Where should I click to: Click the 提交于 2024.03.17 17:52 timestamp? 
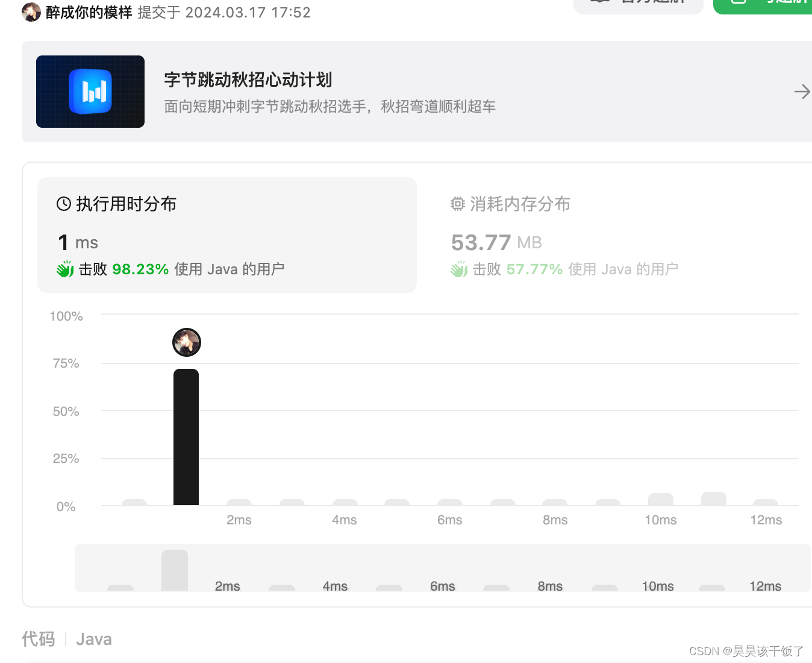(x=224, y=13)
